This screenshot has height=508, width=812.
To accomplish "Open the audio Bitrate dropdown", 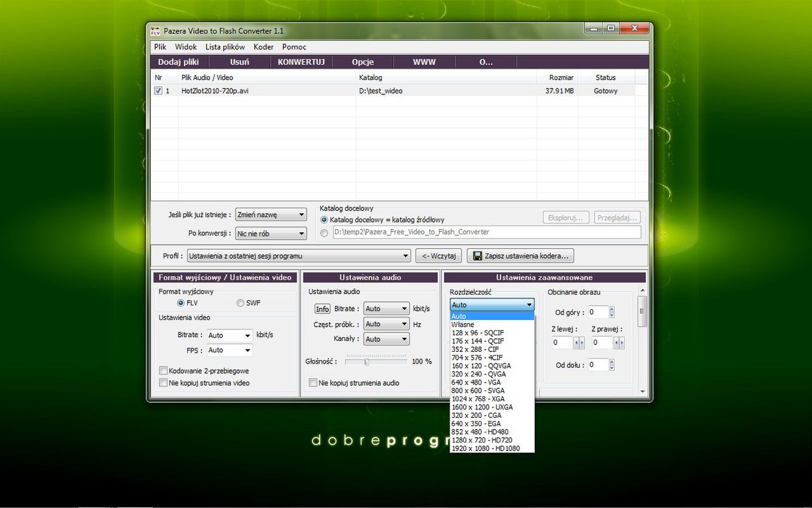I will (386, 309).
